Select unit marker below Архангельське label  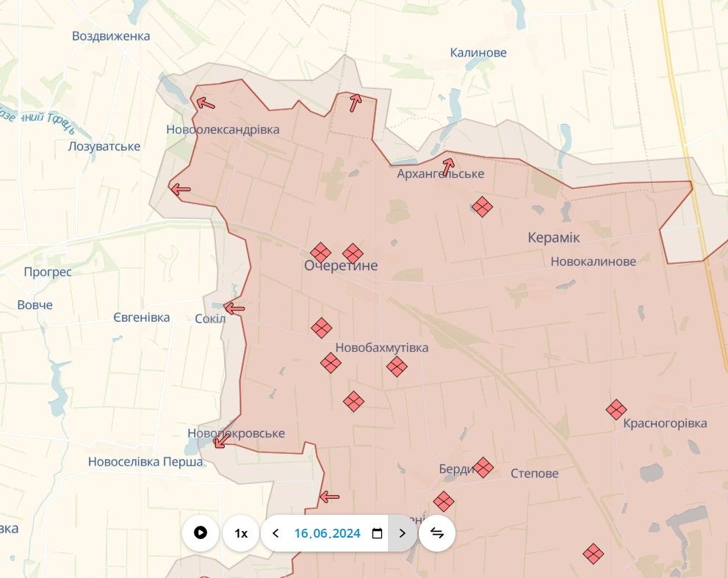482,206
